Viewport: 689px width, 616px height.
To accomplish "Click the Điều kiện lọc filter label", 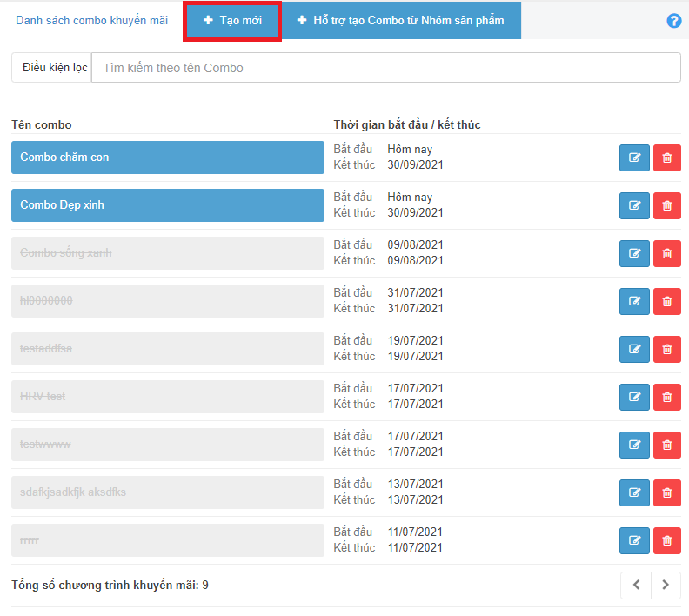I will (x=52, y=68).
